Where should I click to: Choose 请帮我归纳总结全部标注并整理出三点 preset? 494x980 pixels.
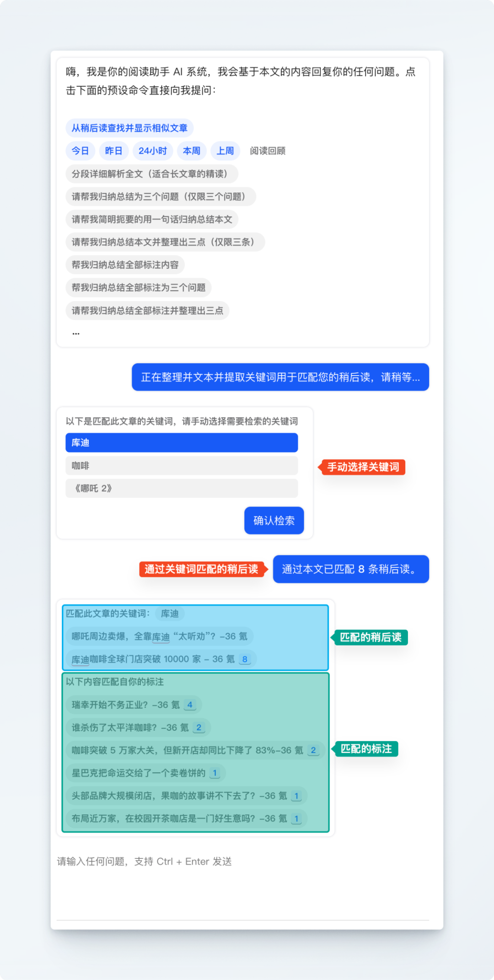(x=147, y=311)
